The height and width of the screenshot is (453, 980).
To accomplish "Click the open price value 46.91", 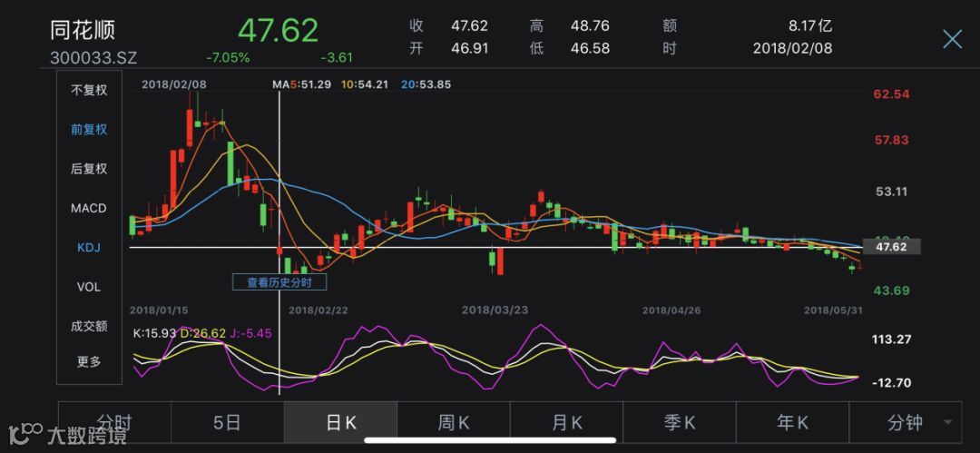I will click(469, 48).
